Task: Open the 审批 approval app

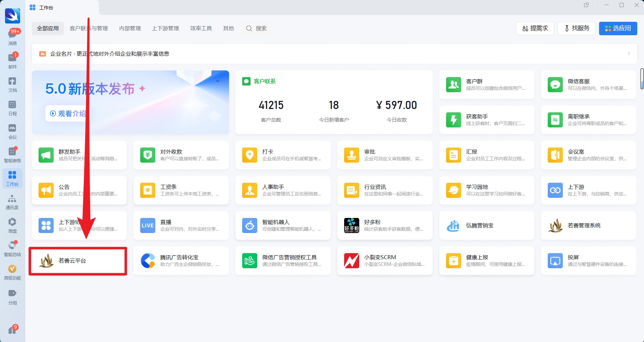Action: pos(385,155)
